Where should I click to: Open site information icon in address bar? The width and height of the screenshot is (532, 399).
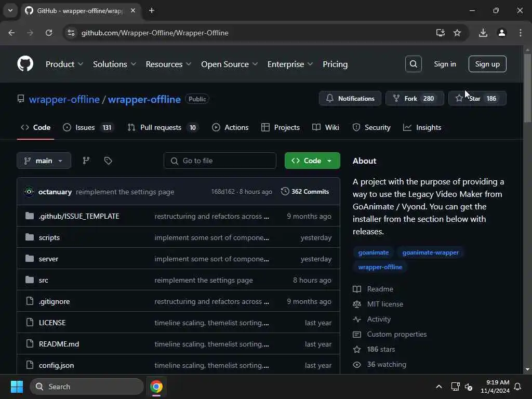tap(71, 33)
